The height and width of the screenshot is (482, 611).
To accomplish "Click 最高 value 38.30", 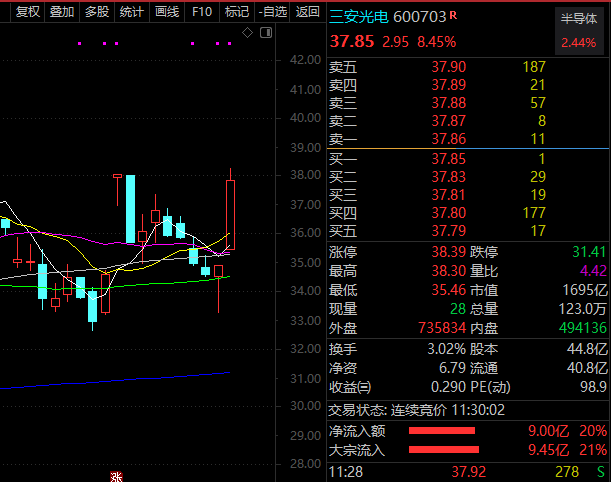I will pos(449,271).
